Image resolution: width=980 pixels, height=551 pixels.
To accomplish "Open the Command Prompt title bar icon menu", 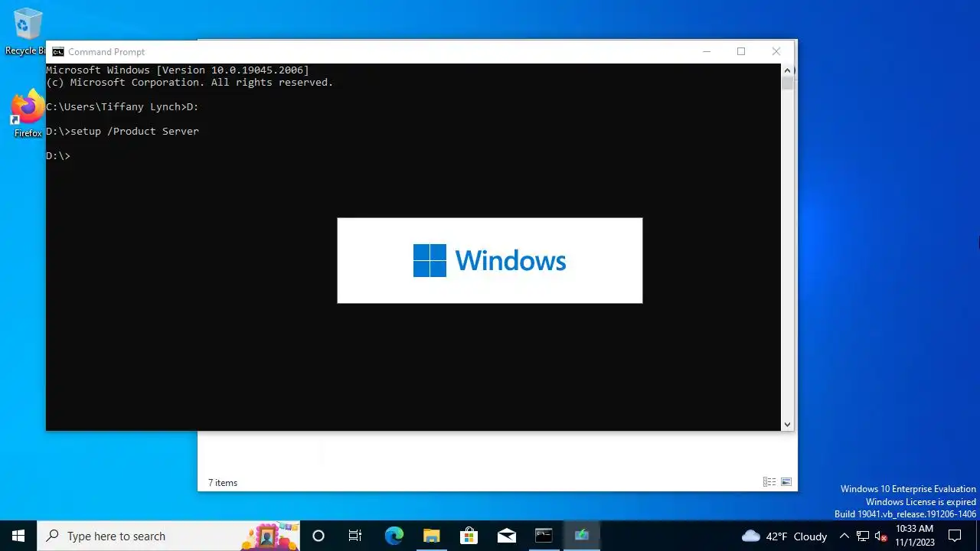I will (x=58, y=52).
